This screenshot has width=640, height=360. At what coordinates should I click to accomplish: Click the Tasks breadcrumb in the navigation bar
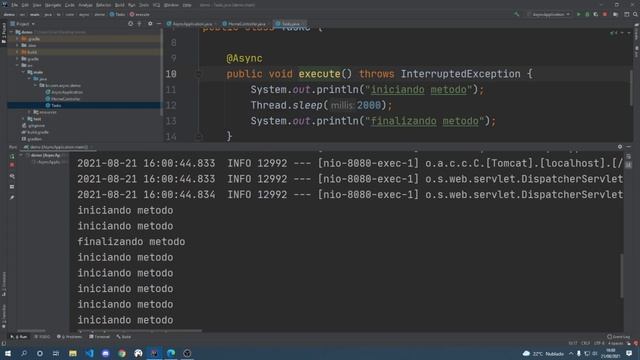click(118, 14)
